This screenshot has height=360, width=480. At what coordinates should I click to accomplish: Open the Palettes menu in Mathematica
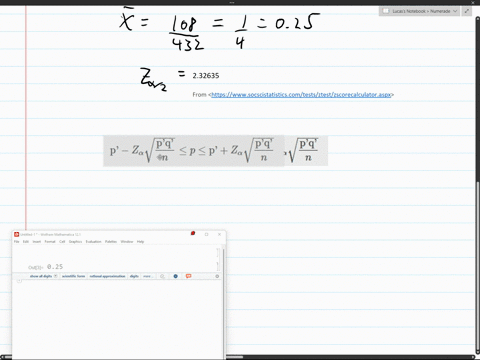point(111,242)
